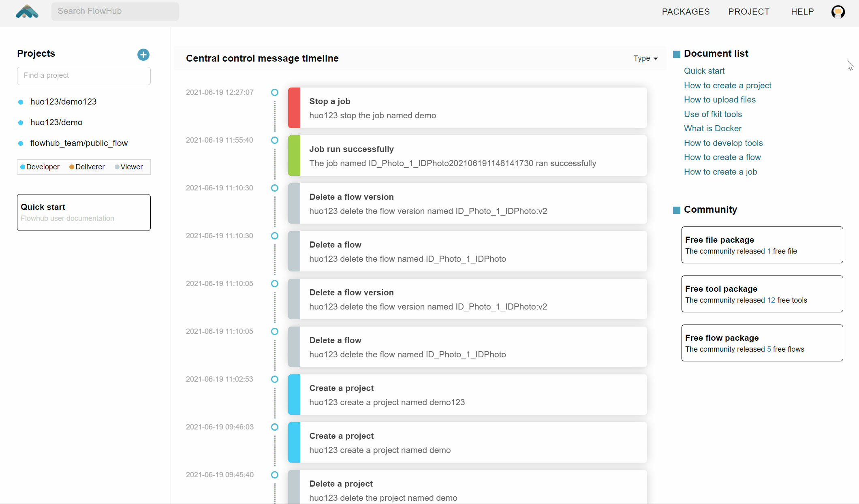
Task: Select the timeline marker for Stop a job
Action: click(275, 92)
